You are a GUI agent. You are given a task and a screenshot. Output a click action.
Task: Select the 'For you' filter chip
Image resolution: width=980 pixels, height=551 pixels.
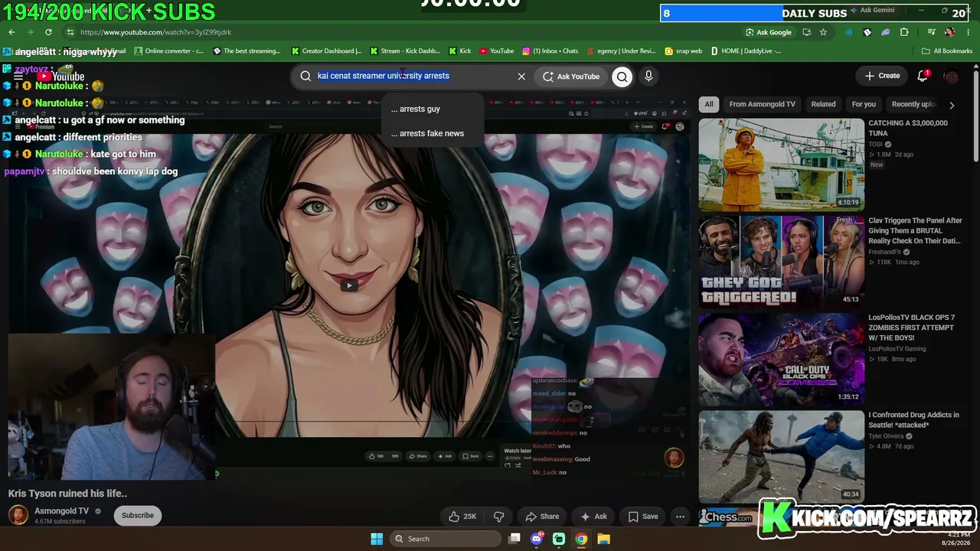(864, 104)
